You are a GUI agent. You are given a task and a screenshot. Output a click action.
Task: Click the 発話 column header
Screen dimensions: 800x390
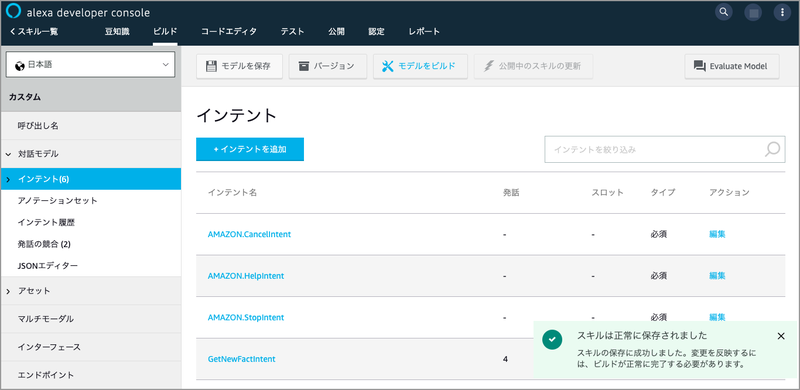coord(511,192)
